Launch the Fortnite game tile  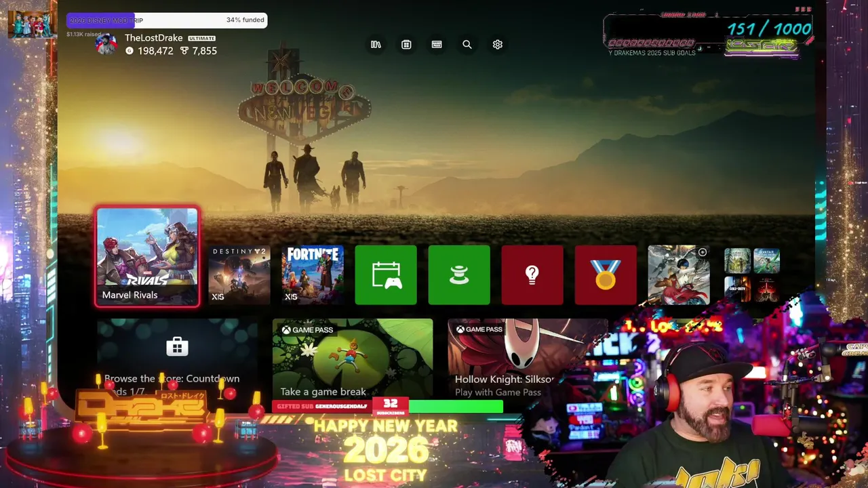click(x=313, y=275)
